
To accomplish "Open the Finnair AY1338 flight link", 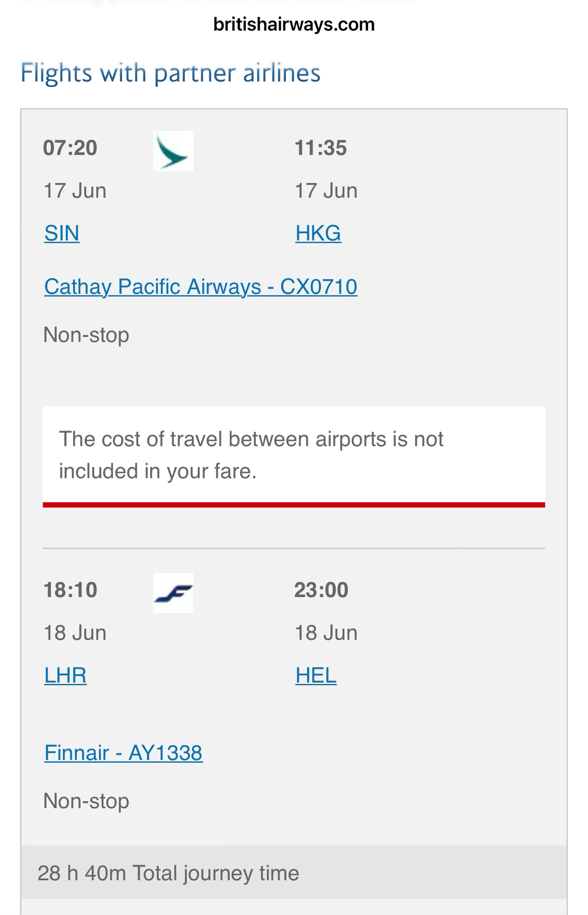I will tap(123, 753).
